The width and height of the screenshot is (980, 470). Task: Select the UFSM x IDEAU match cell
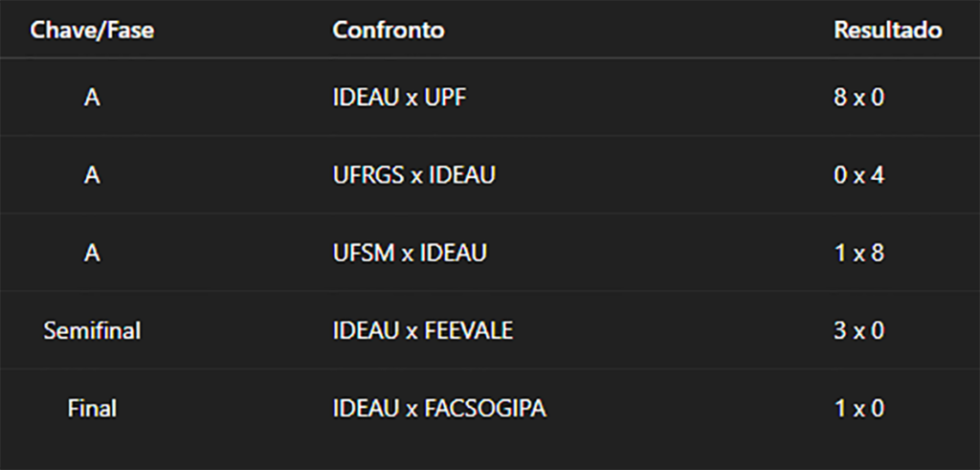pos(410,253)
